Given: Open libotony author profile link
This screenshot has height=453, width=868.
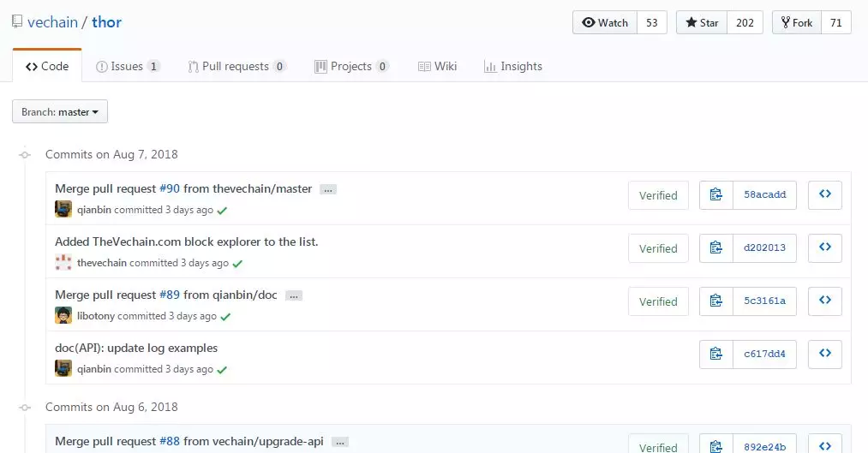Looking at the screenshot, I should pyautogui.click(x=96, y=316).
